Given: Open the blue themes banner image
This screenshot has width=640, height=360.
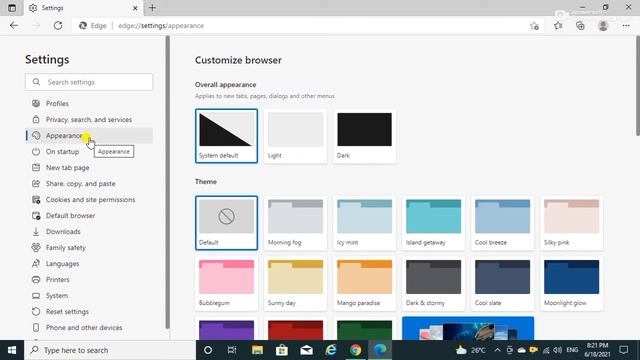Looking at the screenshot, I should [x=468, y=329].
